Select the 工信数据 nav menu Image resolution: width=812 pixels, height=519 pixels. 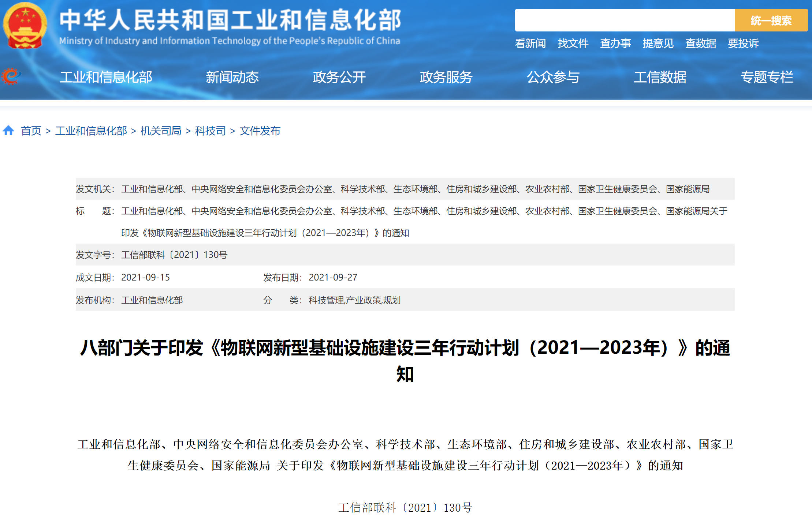660,77
